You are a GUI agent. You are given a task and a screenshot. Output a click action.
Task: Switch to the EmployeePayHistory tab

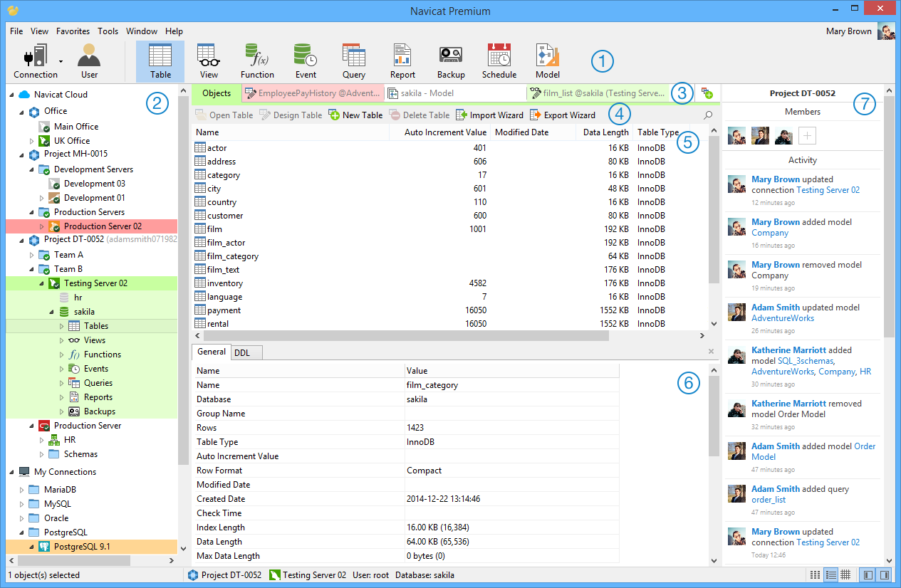point(313,93)
